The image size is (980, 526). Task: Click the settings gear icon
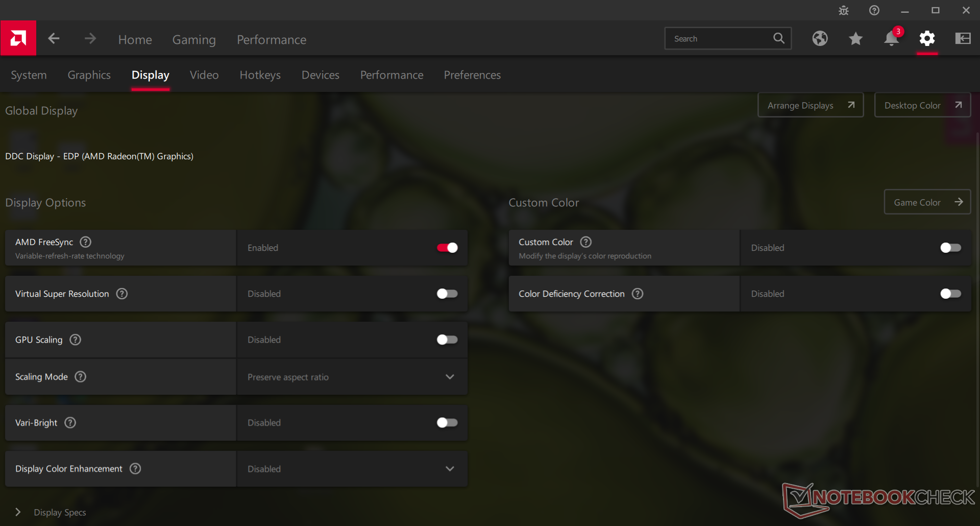(927, 39)
